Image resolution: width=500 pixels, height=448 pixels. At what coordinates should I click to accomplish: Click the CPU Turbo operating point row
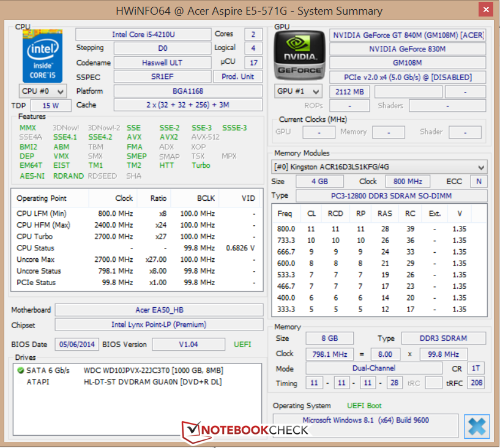(136, 237)
